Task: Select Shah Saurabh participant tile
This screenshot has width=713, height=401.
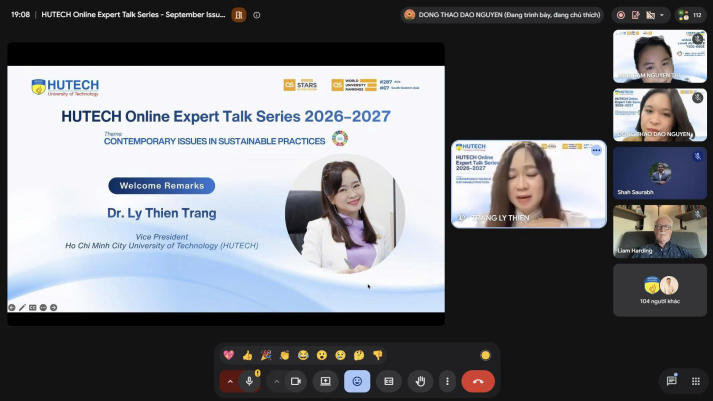Action: 660,173
